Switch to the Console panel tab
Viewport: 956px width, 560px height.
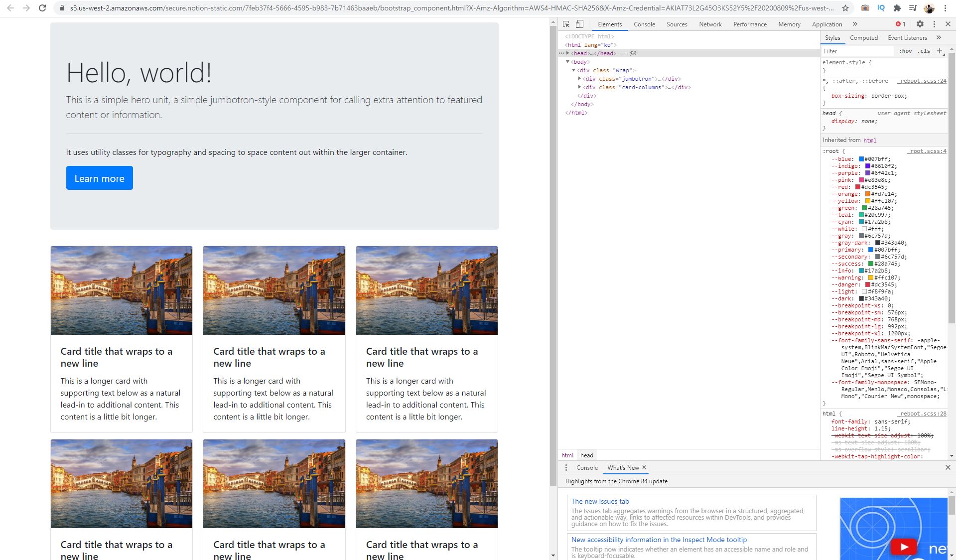tap(644, 24)
